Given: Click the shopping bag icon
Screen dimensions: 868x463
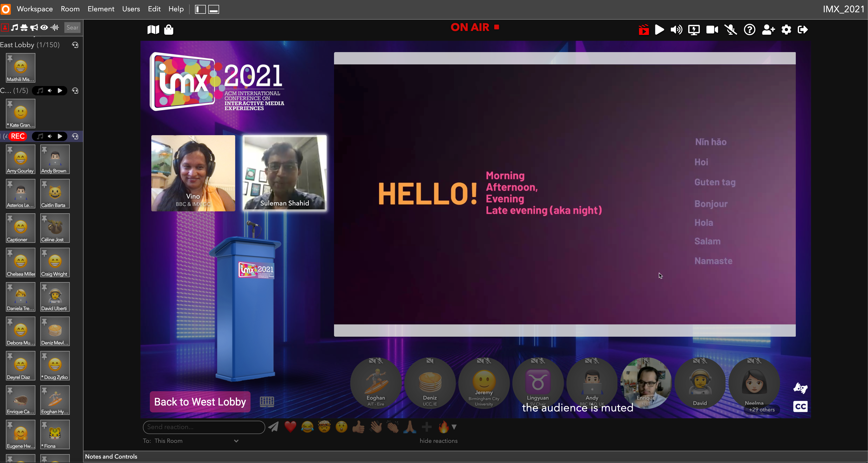Looking at the screenshot, I should (168, 30).
